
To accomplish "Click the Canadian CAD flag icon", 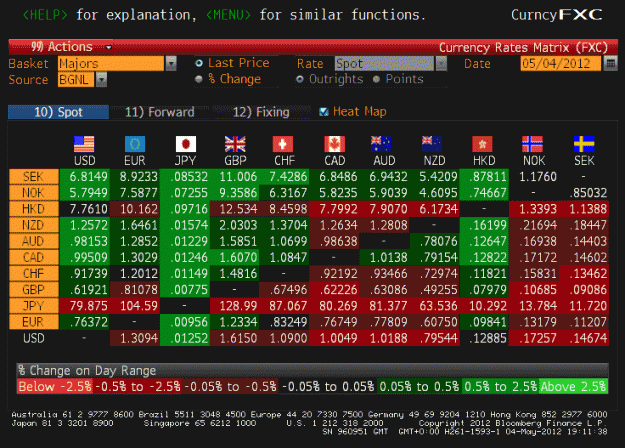I will click(334, 144).
